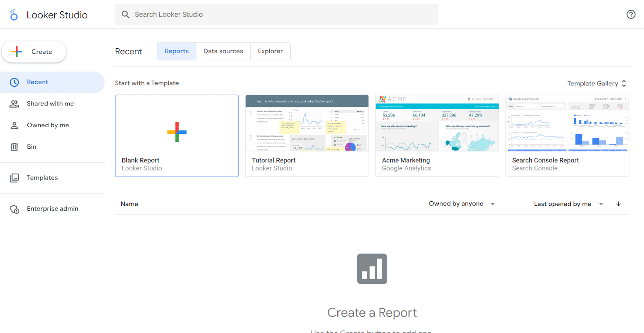Click the Blank Report title
This screenshot has height=333, width=644.
tap(140, 160)
